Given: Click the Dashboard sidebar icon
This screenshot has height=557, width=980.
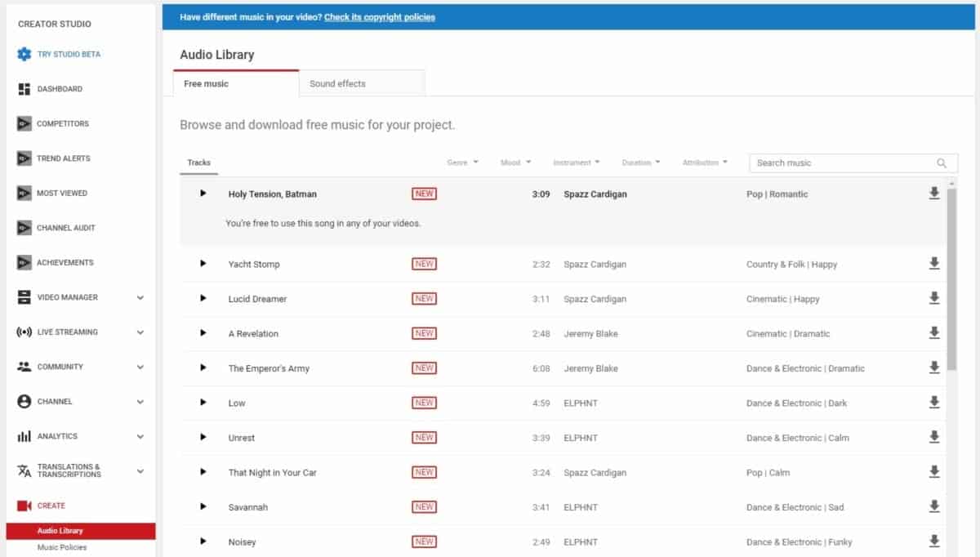Looking at the screenshot, I should tap(24, 89).
